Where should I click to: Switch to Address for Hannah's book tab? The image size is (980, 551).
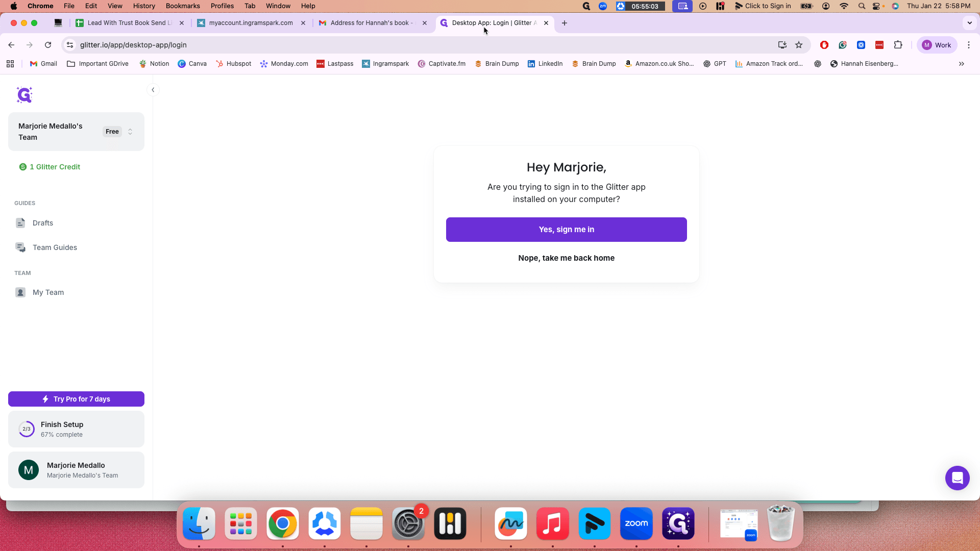(372, 23)
